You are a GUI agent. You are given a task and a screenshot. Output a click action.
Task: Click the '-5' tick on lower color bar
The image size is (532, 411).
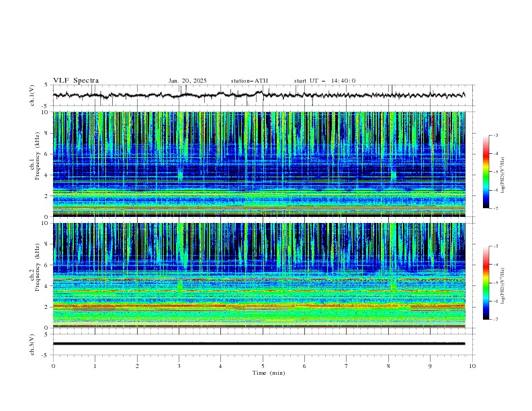495,283
